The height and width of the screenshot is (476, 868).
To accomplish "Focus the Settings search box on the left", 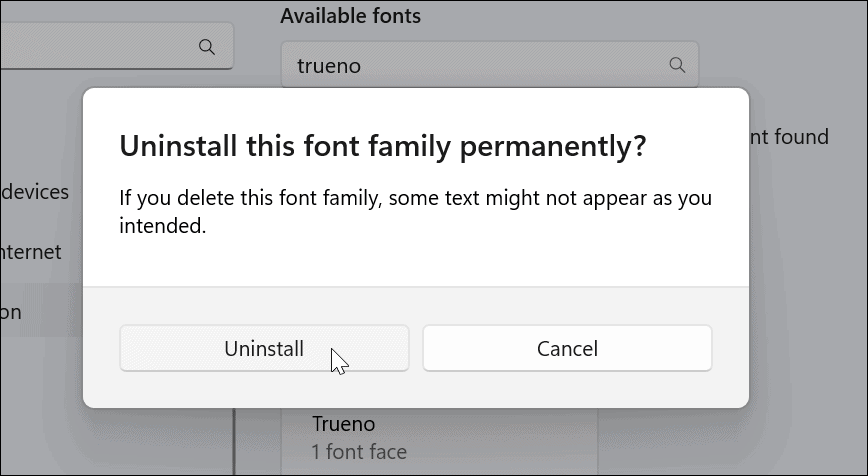I will 100,46.
